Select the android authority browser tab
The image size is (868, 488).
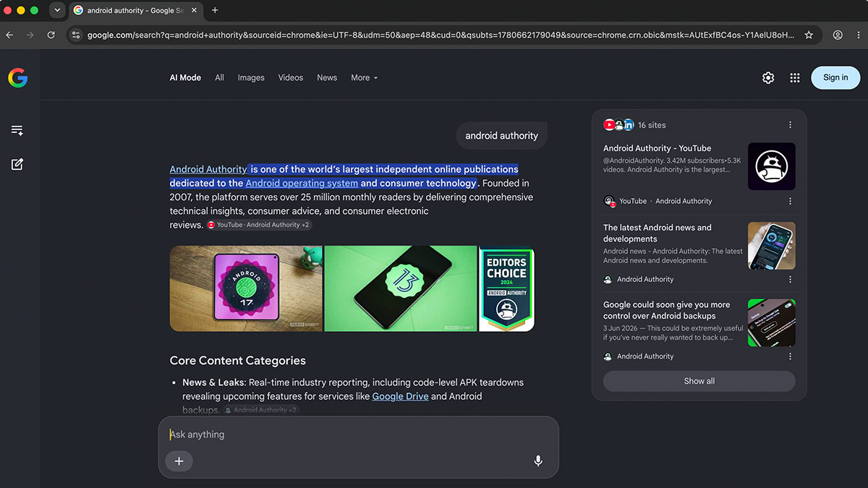pyautogui.click(x=136, y=11)
